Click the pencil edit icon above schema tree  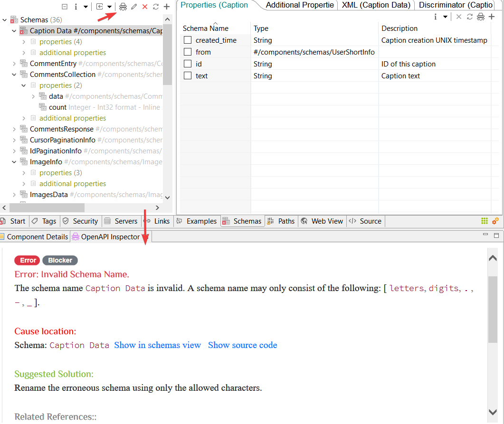pyautogui.click(x=134, y=7)
